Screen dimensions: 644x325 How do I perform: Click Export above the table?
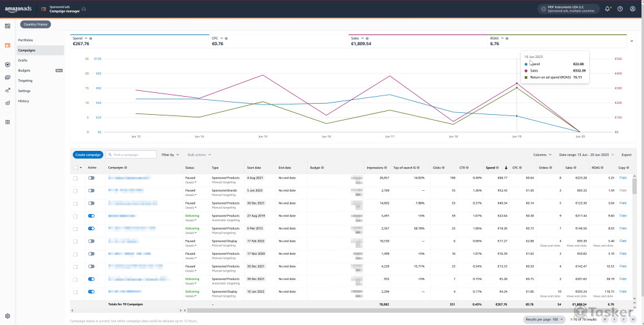click(626, 155)
